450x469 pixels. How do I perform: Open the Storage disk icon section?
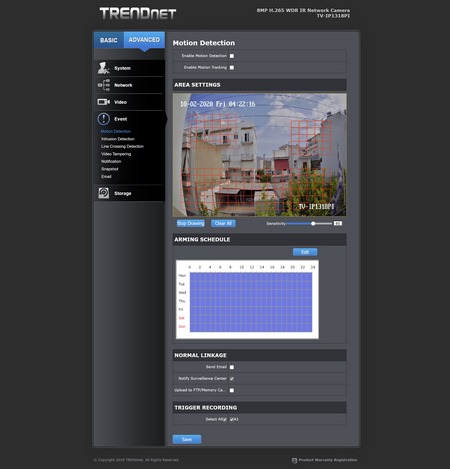(104, 193)
